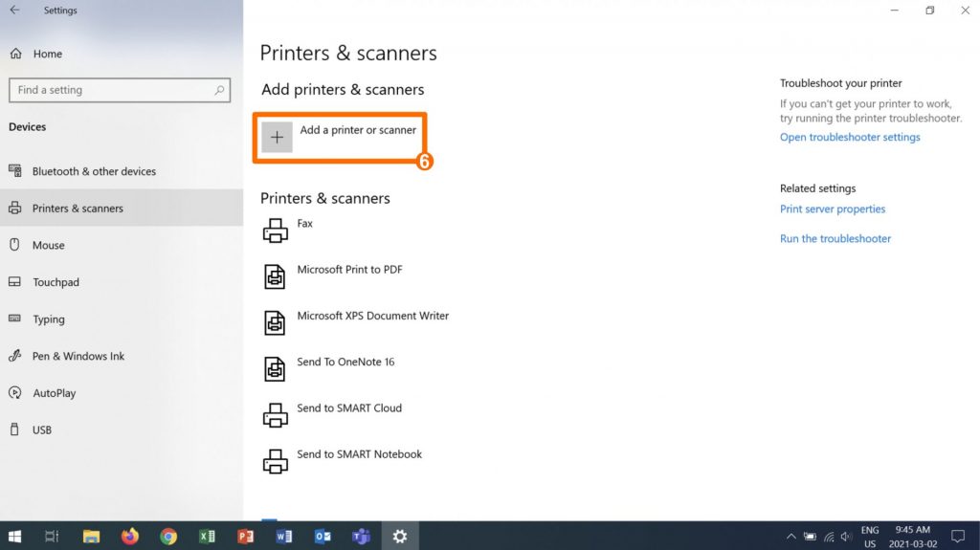
Task: Open the Mouse settings page
Action: pyautogui.click(x=48, y=246)
